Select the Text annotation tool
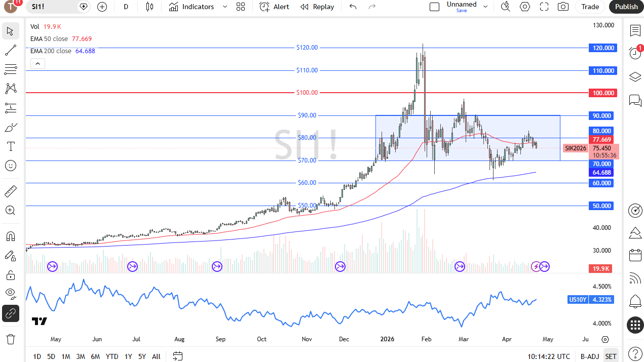Screen dimensions: 644x362 click(x=11, y=146)
